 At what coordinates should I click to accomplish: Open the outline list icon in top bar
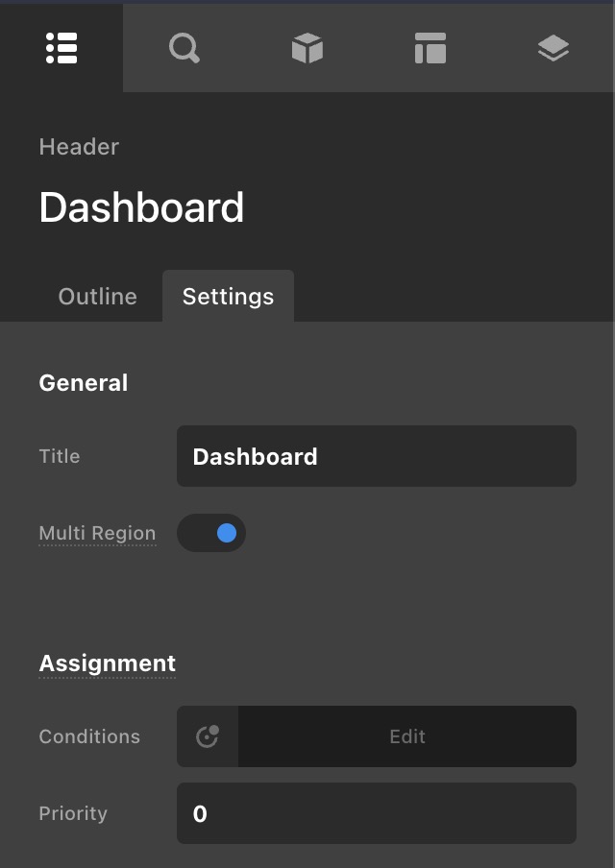click(x=61, y=48)
